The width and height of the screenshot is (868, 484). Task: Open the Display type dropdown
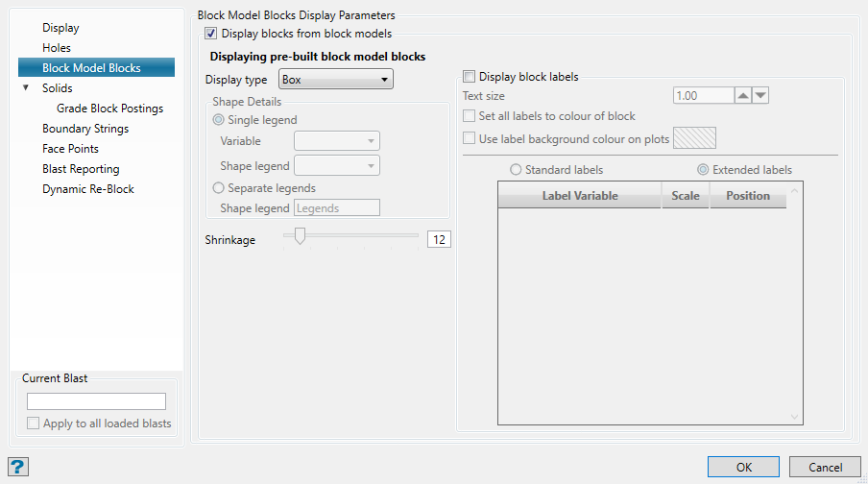tap(335, 80)
